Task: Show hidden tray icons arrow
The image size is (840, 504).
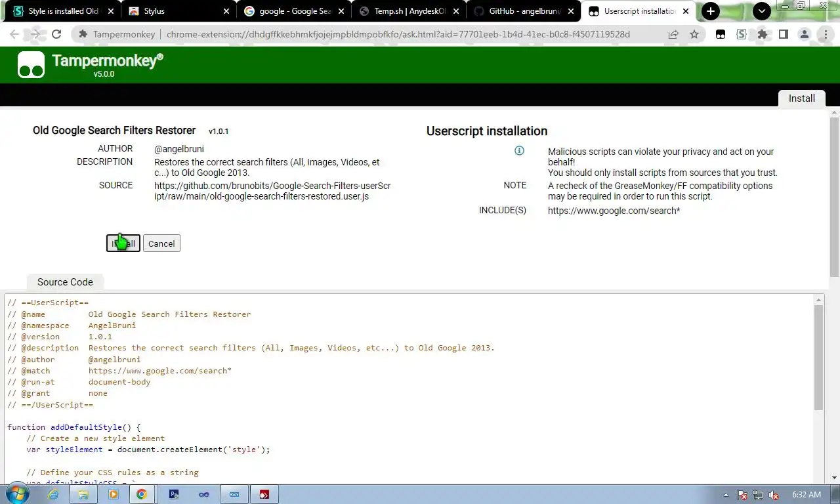Action: click(726, 495)
